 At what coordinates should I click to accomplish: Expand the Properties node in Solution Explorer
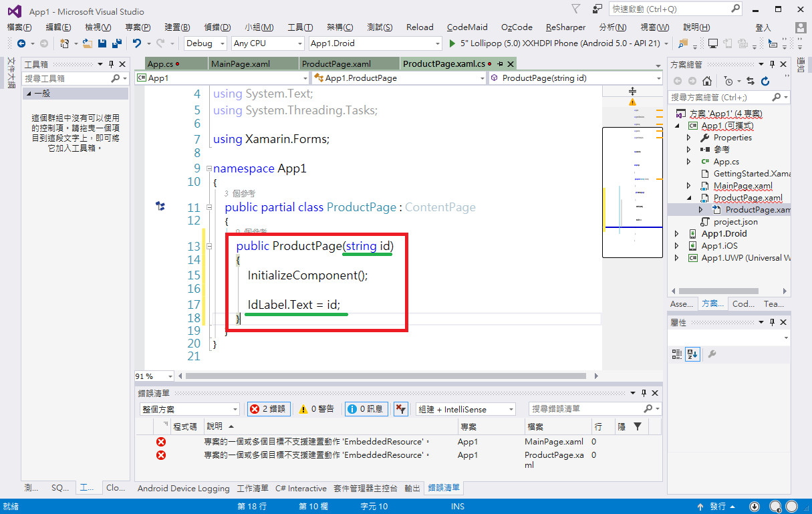pos(689,138)
